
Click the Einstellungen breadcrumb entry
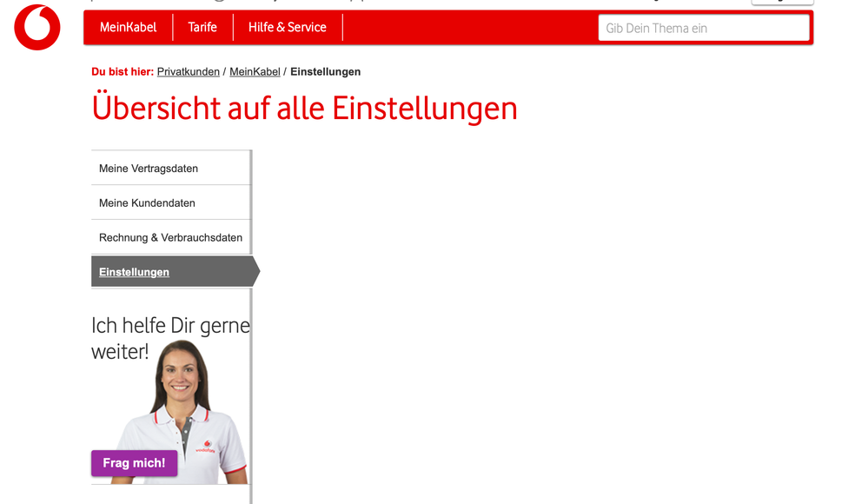click(325, 71)
